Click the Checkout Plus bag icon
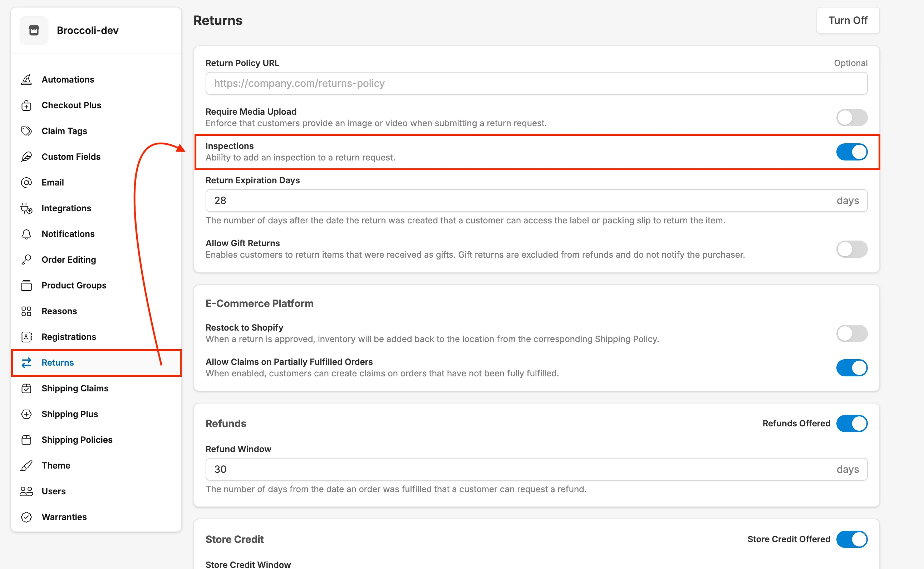The image size is (924, 569). coord(26,105)
